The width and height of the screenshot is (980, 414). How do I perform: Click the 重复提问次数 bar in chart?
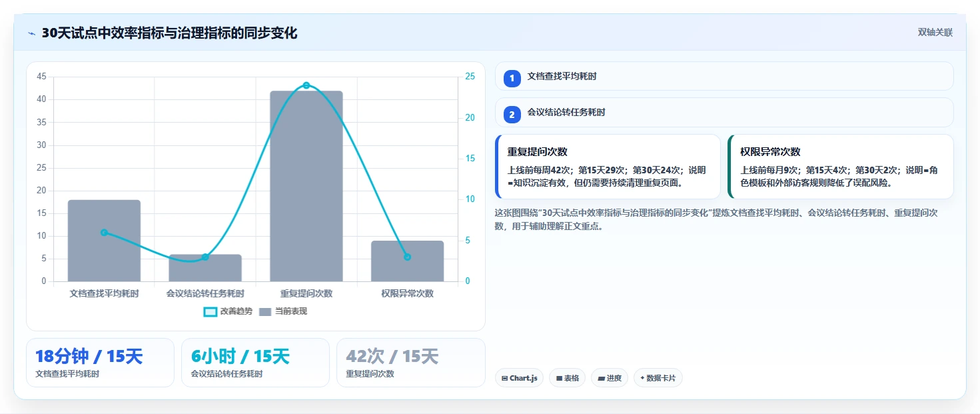pos(306,186)
